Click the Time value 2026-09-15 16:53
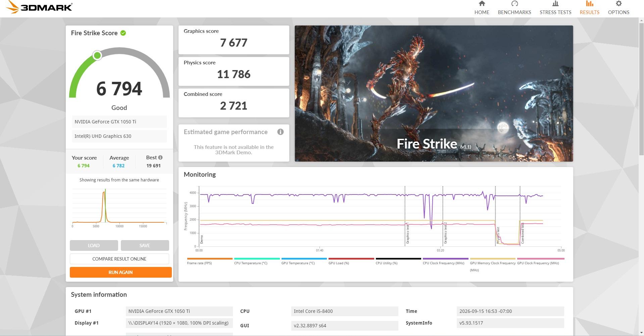Image resolution: width=644 pixels, height=336 pixels. coord(510,311)
